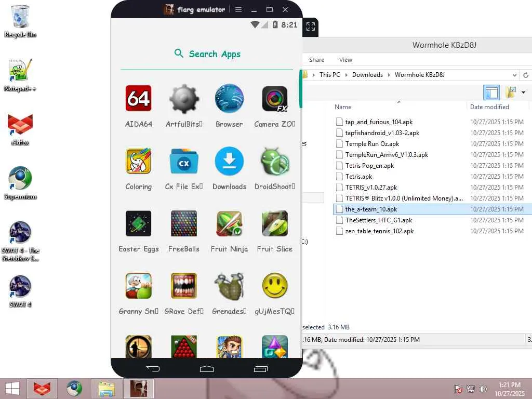The height and width of the screenshot is (399, 532).
Task: Click This PC in the address bar
Action: [x=330, y=75]
